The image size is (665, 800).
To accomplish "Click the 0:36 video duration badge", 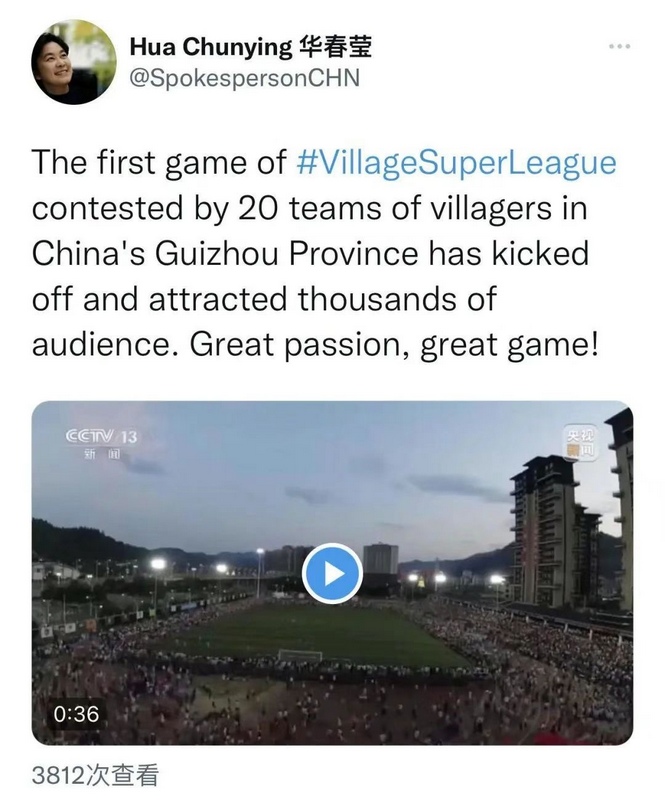I will [76, 714].
